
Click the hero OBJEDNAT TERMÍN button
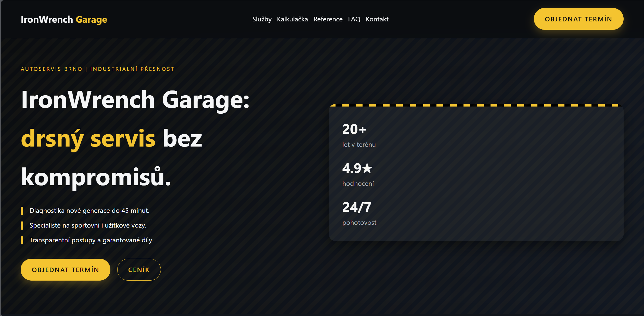pos(65,269)
